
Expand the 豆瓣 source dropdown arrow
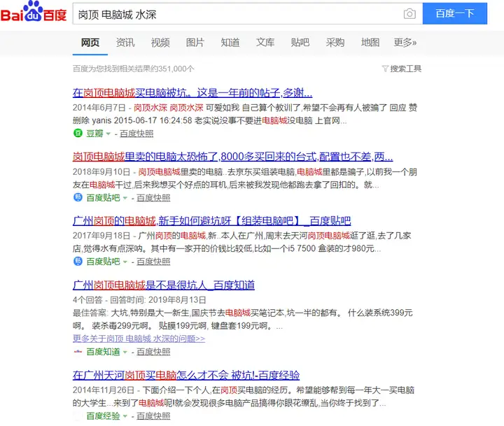108,134
